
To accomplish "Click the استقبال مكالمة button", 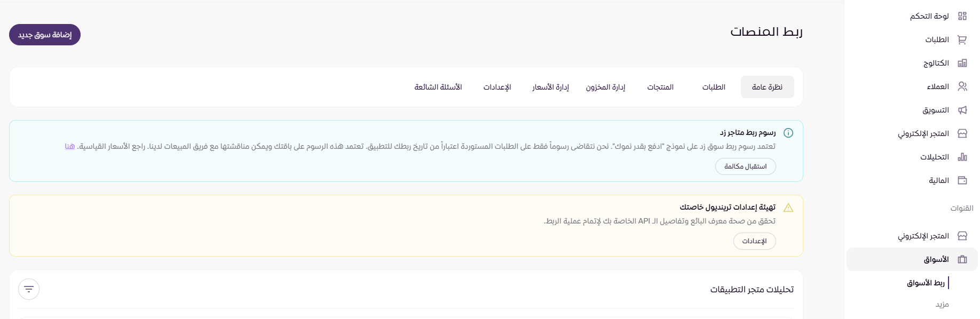I will (x=745, y=166).
